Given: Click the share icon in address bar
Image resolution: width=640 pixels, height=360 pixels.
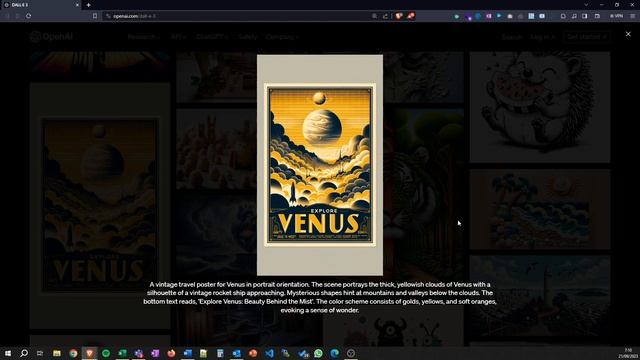Looking at the screenshot, I should pos(385,16).
